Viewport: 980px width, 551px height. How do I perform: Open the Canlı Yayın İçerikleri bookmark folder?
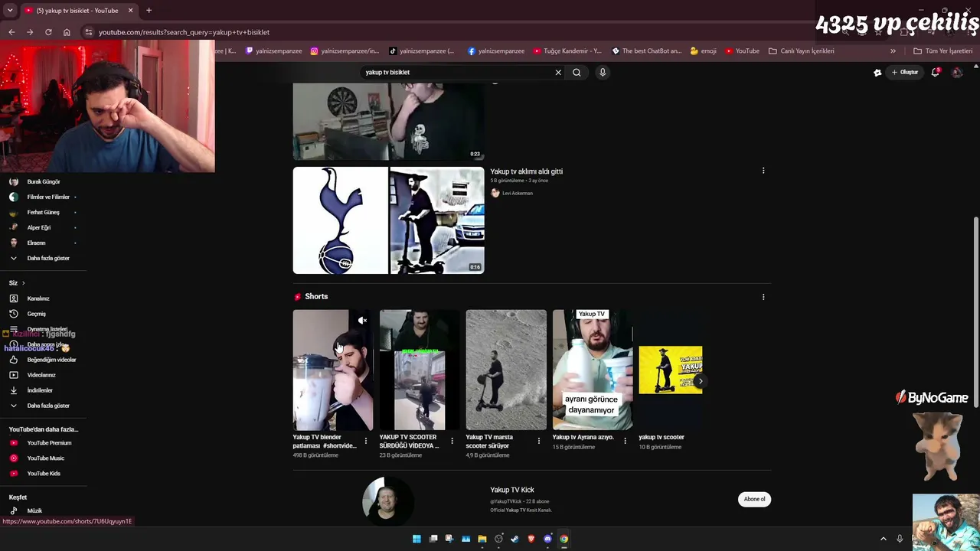coord(802,51)
